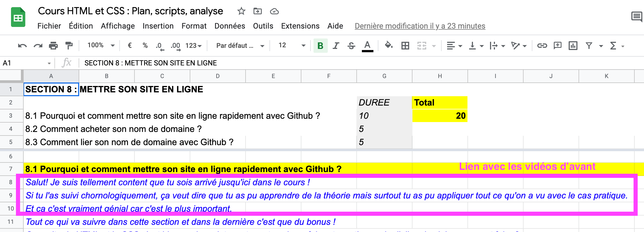
Task: Toggle strikethrough formatting
Action: 351,46
